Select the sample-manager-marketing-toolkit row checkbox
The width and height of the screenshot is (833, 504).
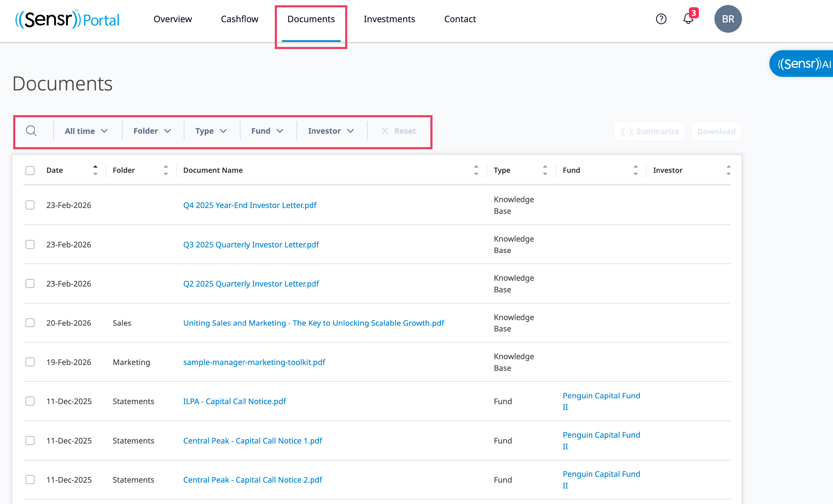pos(30,362)
